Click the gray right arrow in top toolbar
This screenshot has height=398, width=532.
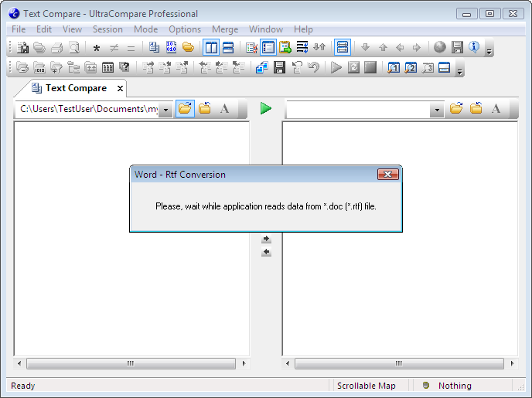417,47
